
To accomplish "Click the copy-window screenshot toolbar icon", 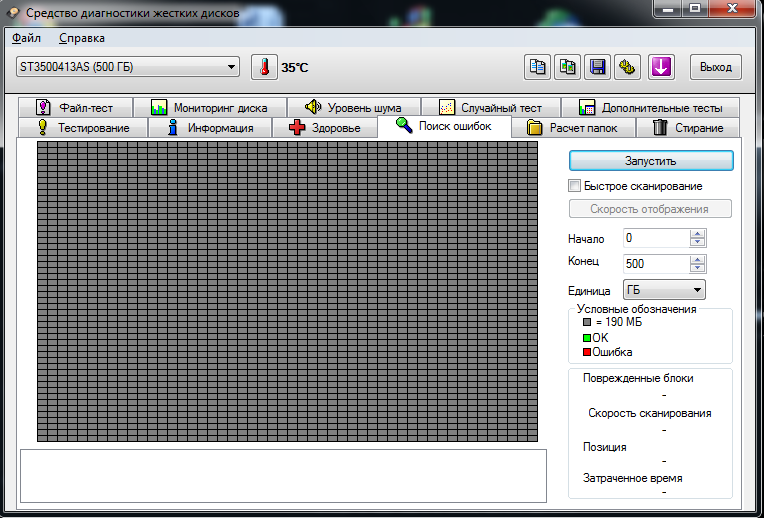I will pos(567,67).
